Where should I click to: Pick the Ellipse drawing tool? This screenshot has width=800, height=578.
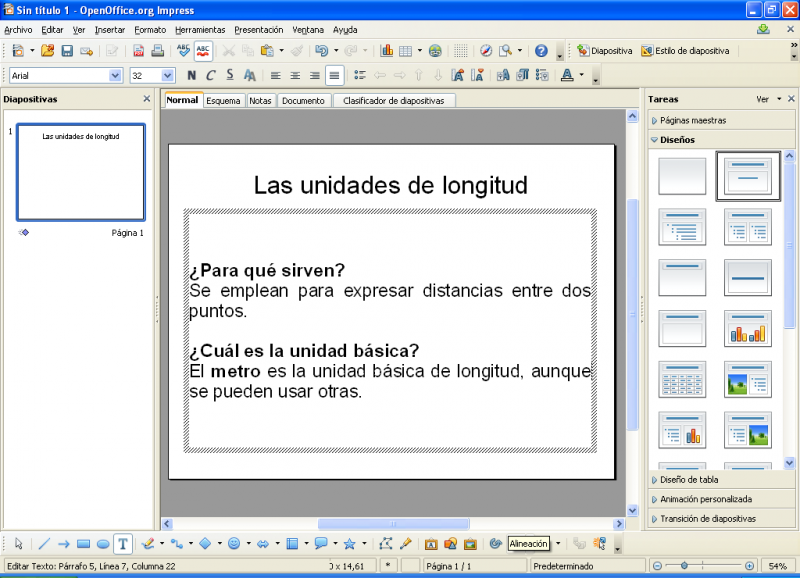tap(103, 544)
